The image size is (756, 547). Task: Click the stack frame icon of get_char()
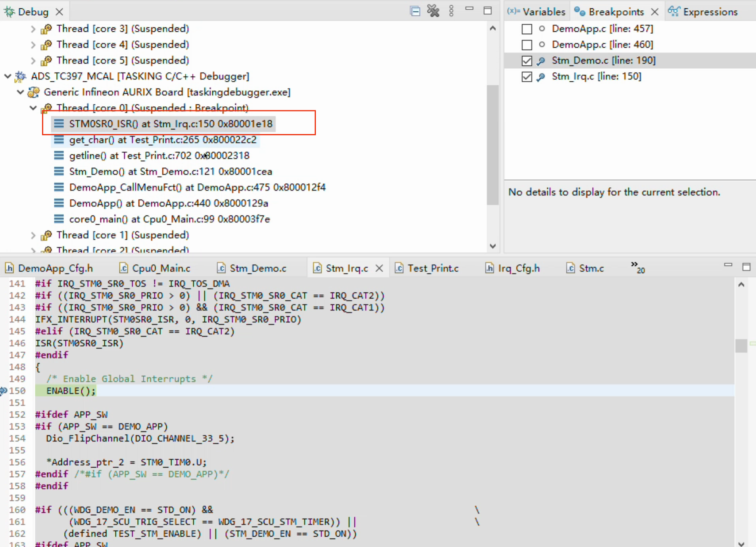59,140
